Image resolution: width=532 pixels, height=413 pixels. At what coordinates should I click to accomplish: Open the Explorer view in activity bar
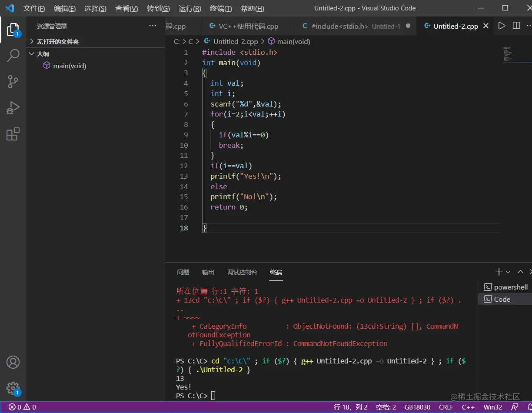click(x=13, y=30)
